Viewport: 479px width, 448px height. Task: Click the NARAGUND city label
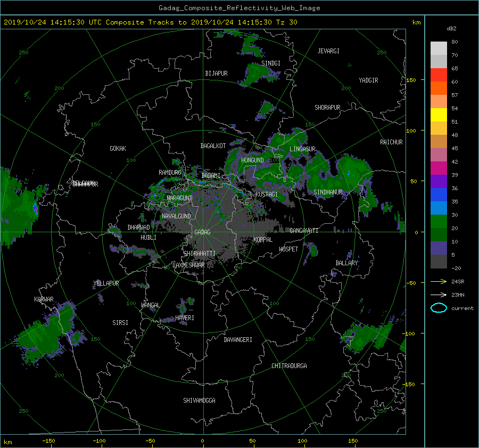(180, 198)
